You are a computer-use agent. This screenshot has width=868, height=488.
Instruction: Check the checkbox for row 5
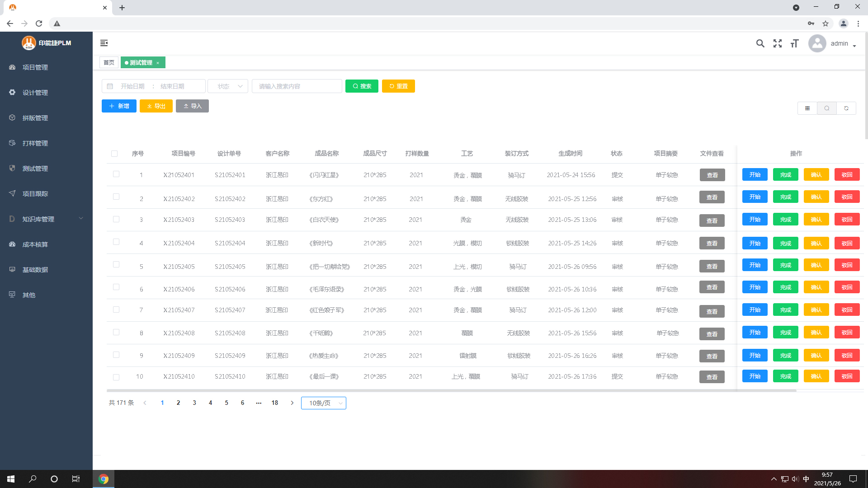click(x=116, y=264)
